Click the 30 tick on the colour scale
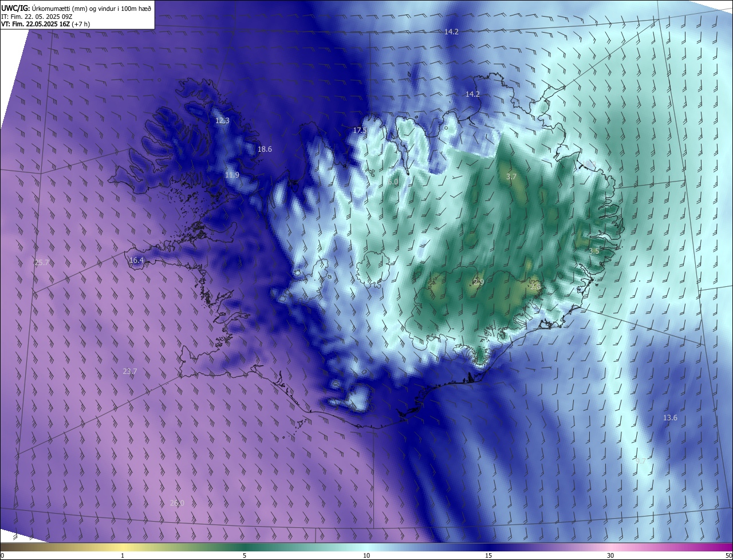 click(610, 555)
